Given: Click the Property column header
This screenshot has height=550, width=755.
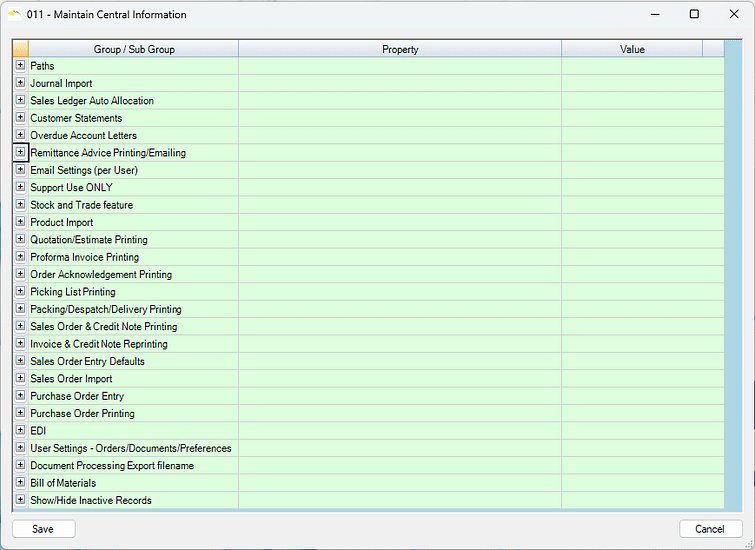Looking at the screenshot, I should pos(400,49).
